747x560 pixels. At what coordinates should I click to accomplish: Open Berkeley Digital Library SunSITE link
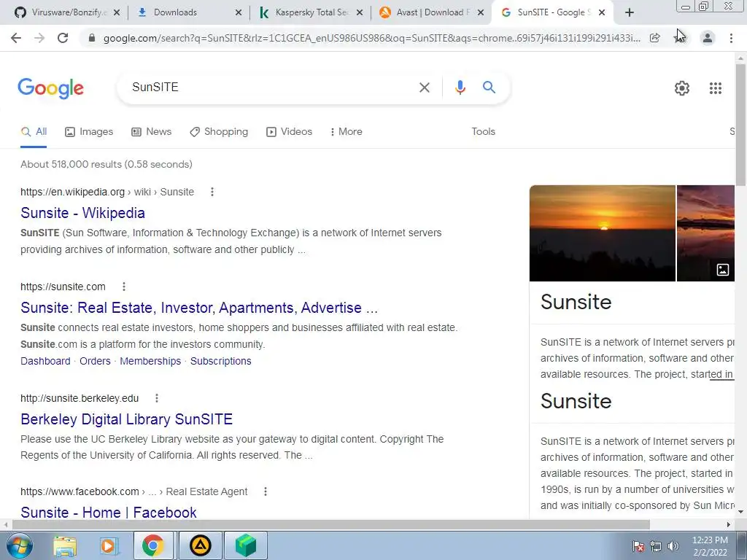pos(127,419)
